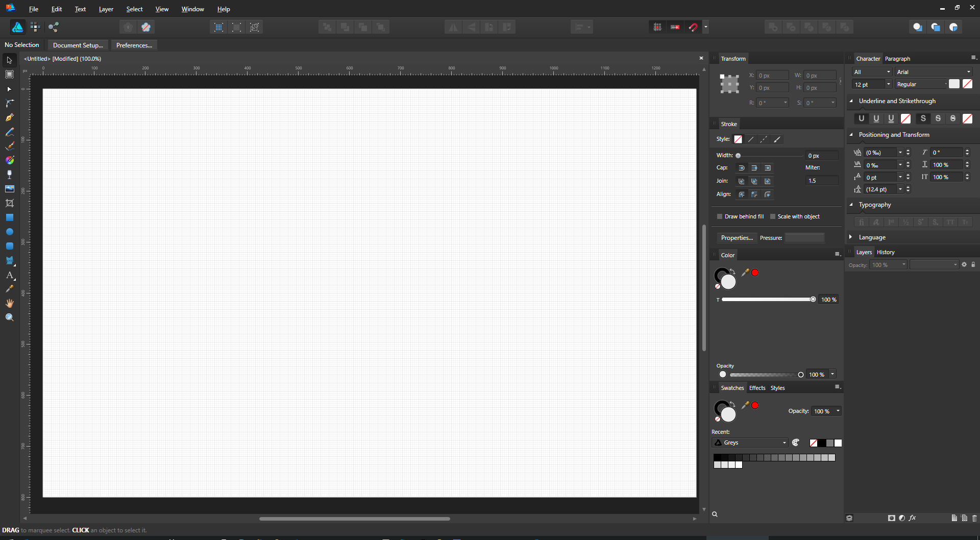
Task: Select the Pen tool
Action: [9, 117]
